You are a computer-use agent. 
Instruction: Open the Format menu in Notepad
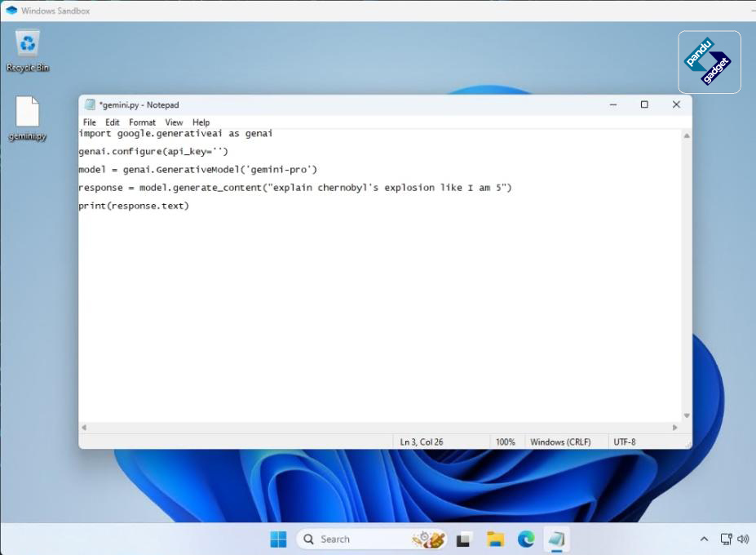pyautogui.click(x=142, y=122)
